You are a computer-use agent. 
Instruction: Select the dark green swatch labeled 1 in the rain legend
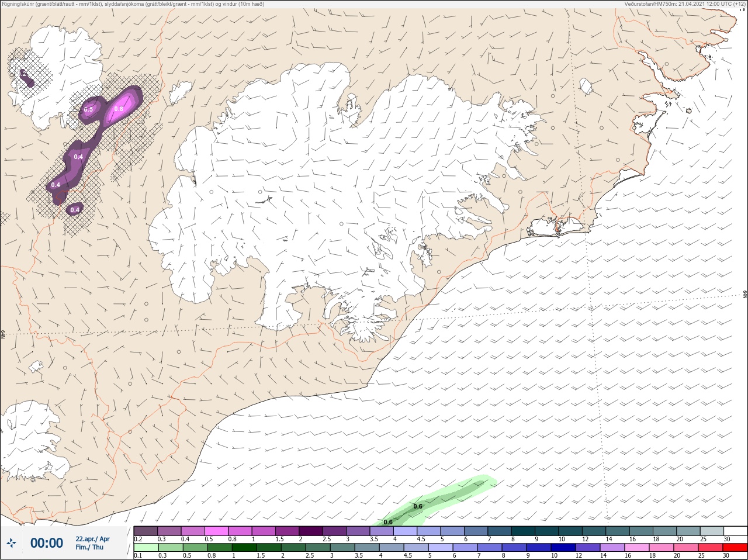245,548
